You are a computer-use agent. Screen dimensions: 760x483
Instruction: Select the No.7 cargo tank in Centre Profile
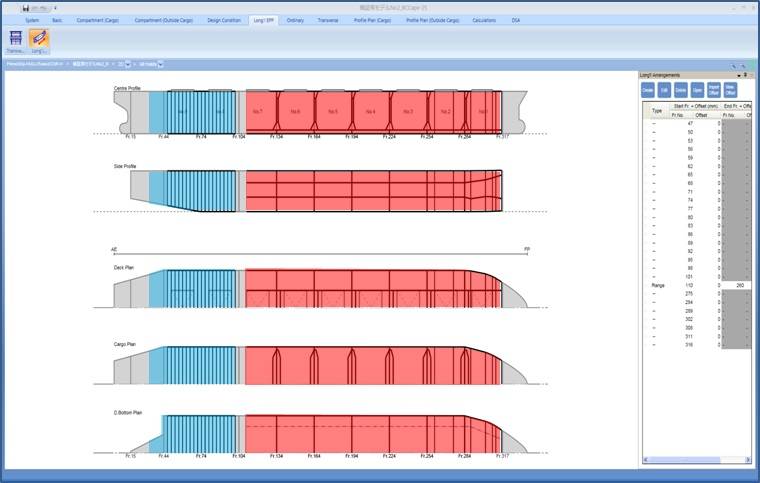[258, 111]
